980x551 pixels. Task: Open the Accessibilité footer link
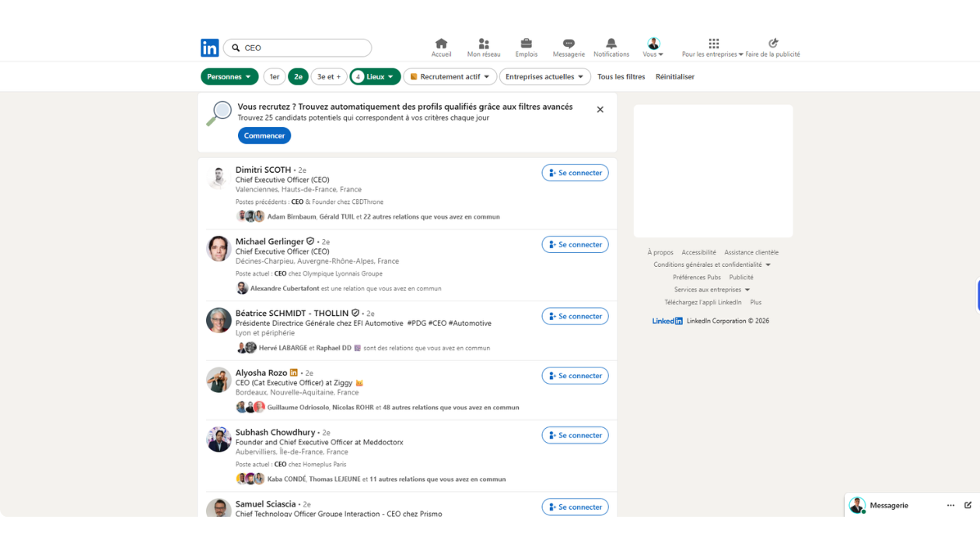coord(698,252)
